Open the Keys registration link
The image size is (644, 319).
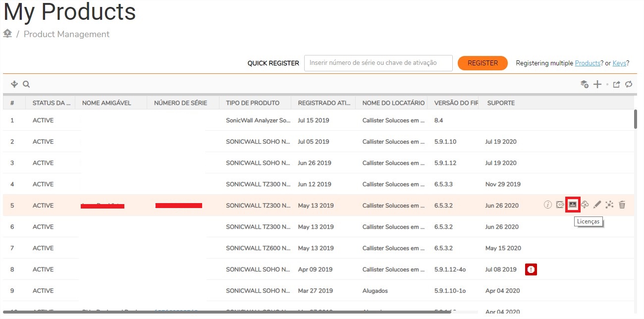[619, 63]
